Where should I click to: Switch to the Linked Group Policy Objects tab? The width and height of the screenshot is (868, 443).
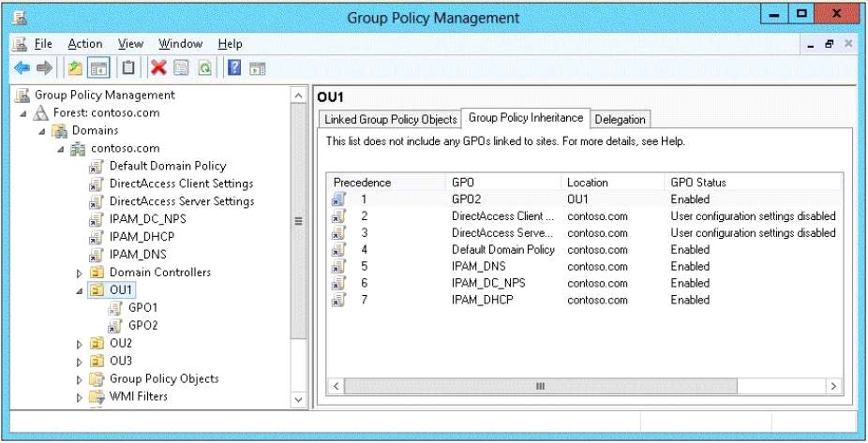[390, 119]
